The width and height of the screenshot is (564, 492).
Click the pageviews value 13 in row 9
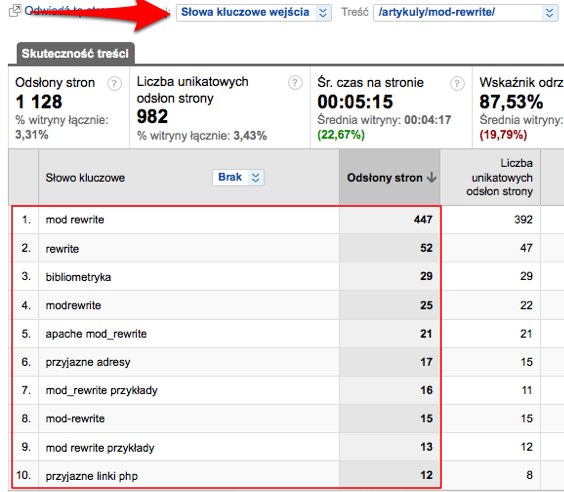pos(426,447)
